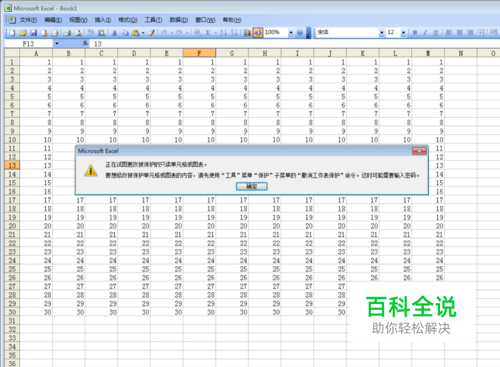The width and height of the screenshot is (500, 367).
Task: Toggle Align Right
Action: pos(470,33)
